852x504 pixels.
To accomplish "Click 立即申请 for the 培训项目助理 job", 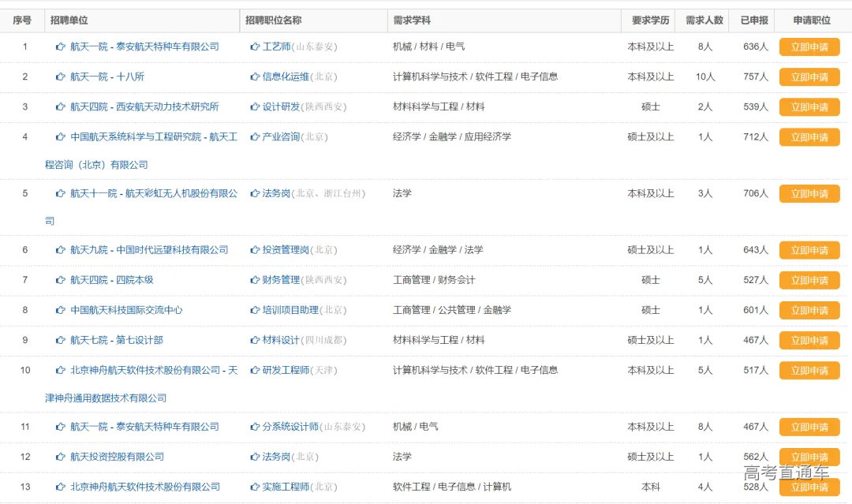I will pyautogui.click(x=809, y=310).
